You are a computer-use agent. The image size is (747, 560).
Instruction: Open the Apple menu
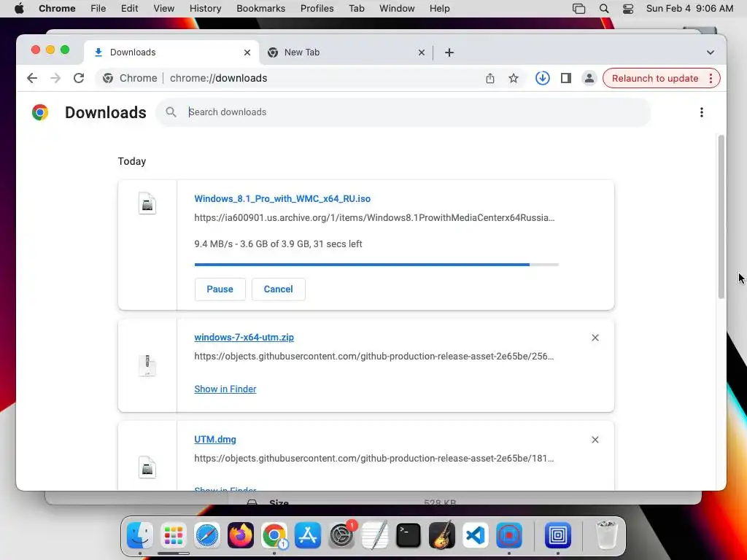tap(19, 9)
